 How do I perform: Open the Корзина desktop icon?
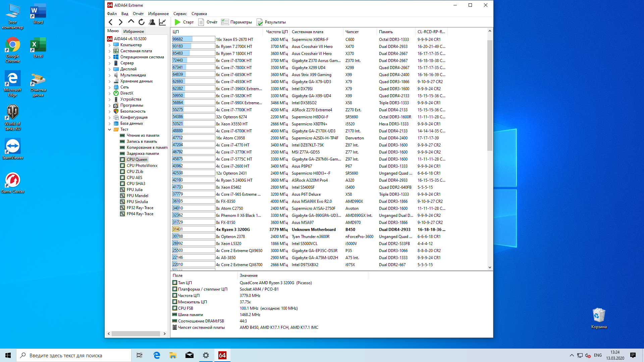(599, 318)
